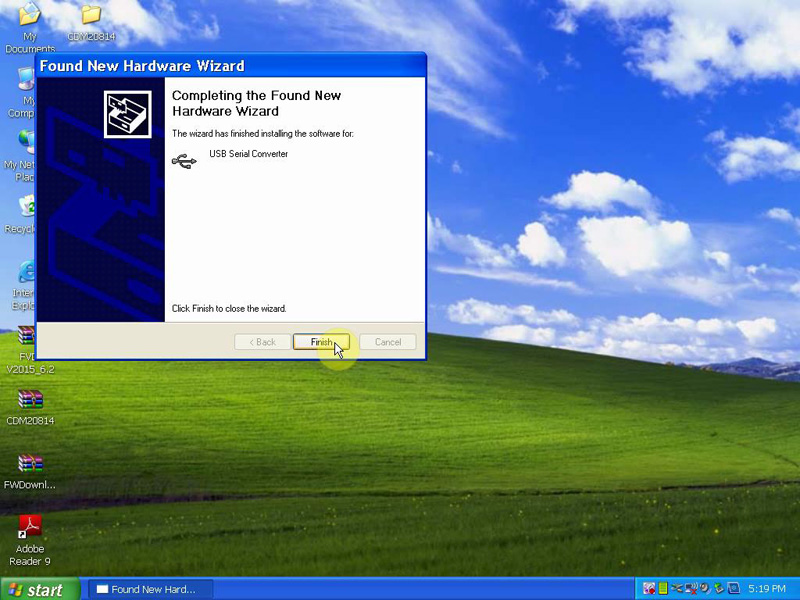Screen dimensions: 800x600
Task: Open the Windows Start menu
Action: tap(36, 590)
